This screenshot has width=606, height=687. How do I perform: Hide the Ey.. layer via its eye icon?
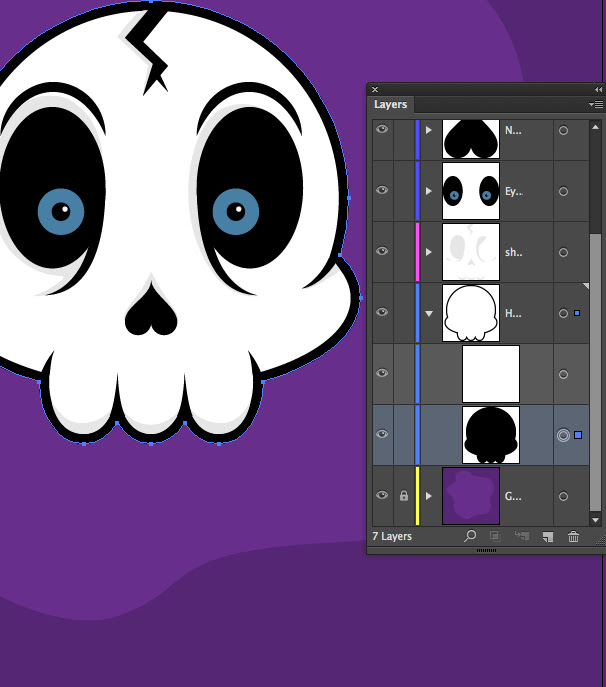tap(382, 190)
